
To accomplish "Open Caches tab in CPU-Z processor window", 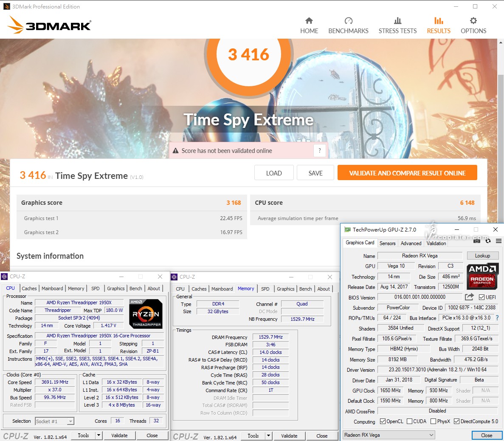I will [x=29, y=288].
